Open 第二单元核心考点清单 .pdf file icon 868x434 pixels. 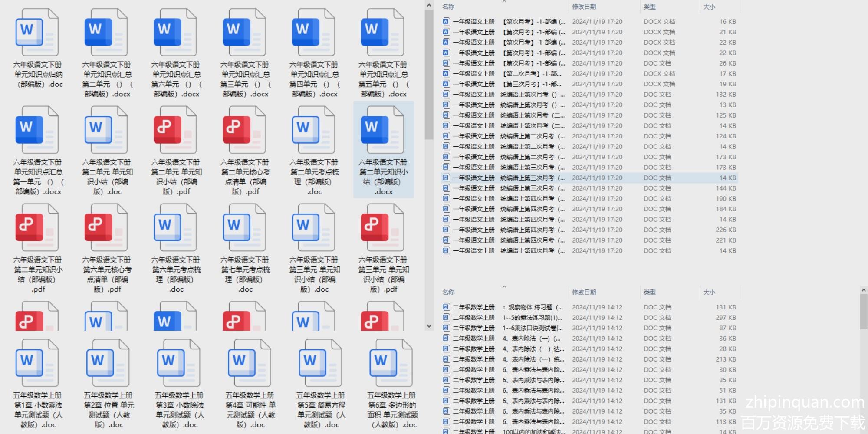pos(244,130)
